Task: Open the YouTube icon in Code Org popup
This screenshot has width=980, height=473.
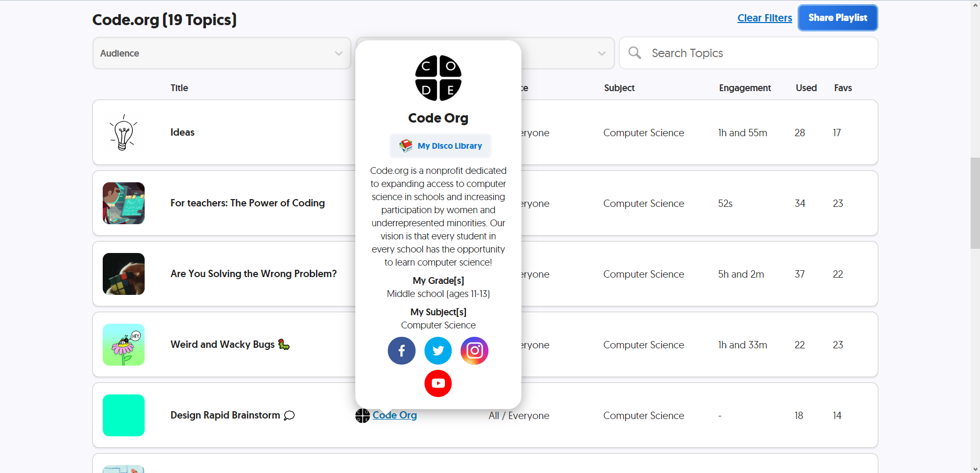Action: click(438, 383)
